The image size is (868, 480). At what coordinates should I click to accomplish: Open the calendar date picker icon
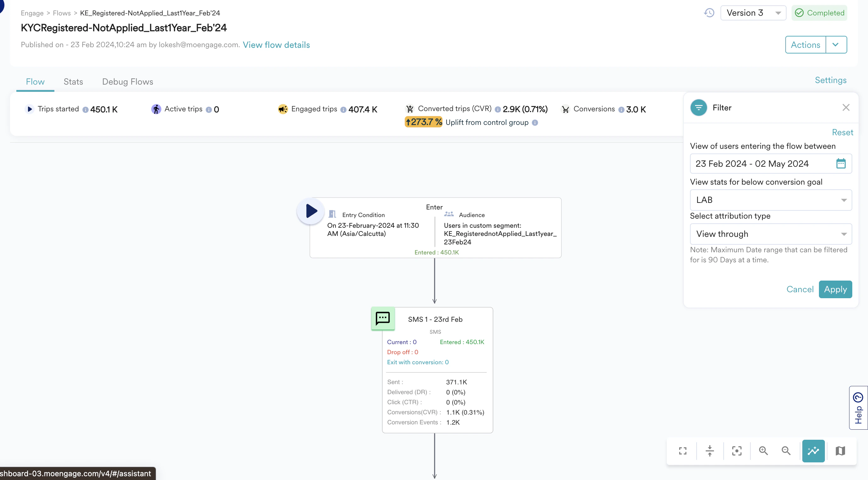841,164
